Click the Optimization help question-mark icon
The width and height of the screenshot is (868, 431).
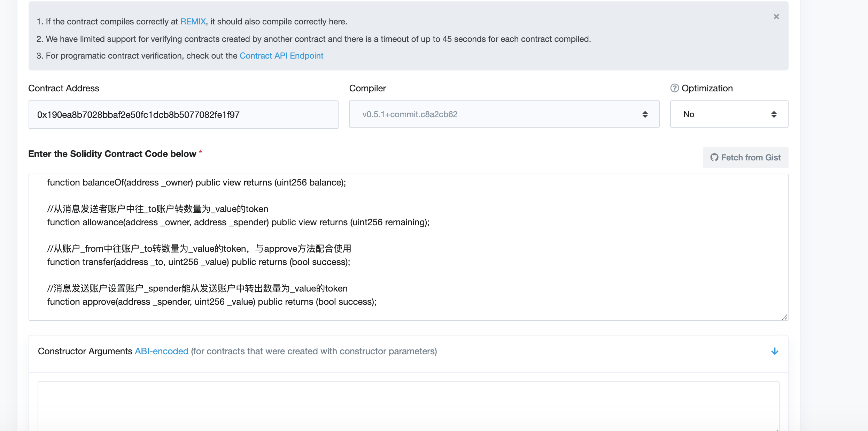[674, 88]
